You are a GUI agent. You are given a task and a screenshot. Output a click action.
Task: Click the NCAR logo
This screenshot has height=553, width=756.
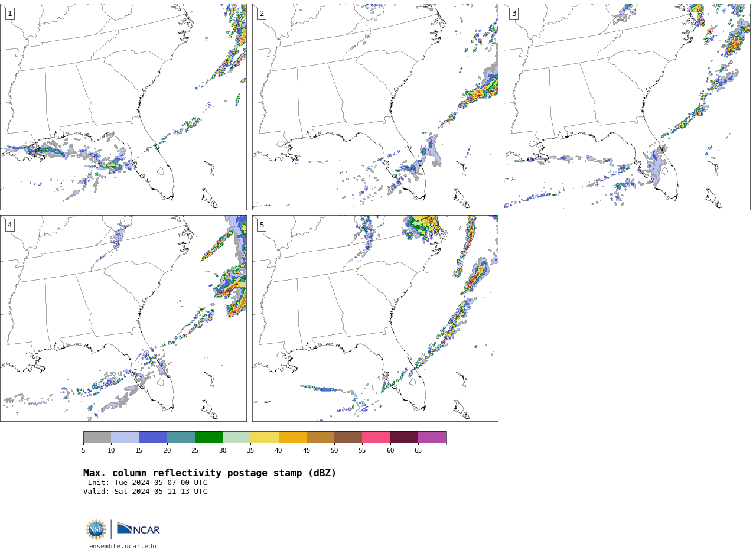[138, 529]
